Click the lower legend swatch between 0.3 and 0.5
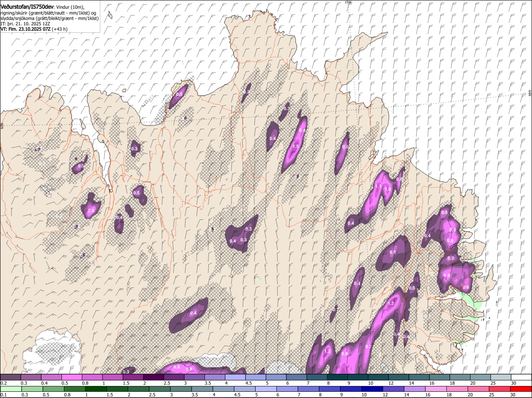The height and width of the screenshot is (398, 532). (32, 389)
